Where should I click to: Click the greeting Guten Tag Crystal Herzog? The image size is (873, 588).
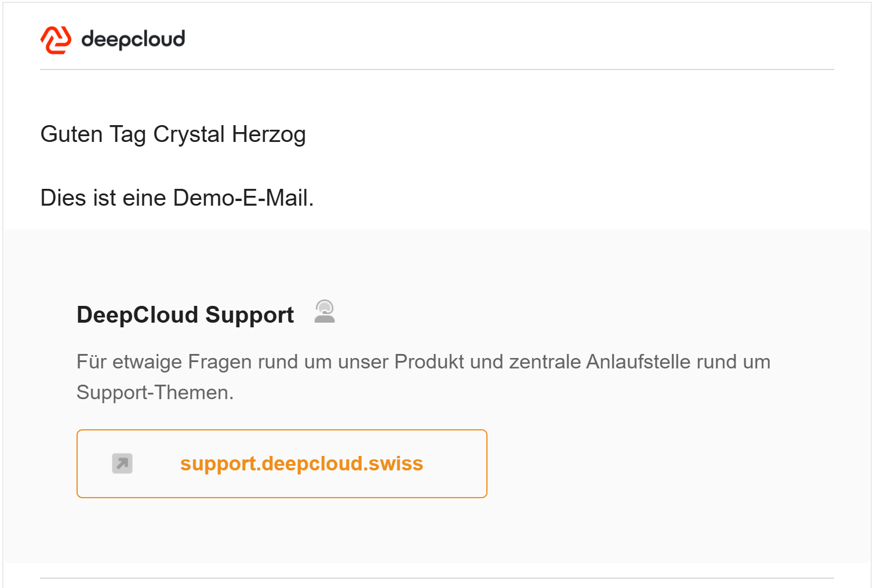coord(173,134)
